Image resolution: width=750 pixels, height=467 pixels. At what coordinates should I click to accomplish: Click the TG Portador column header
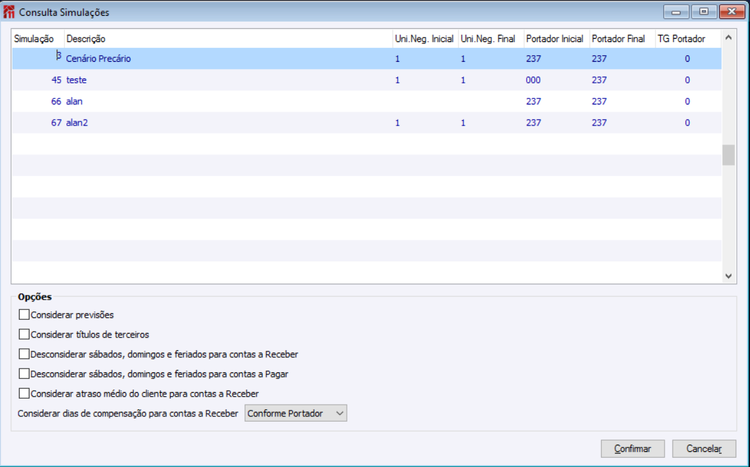tap(688, 39)
